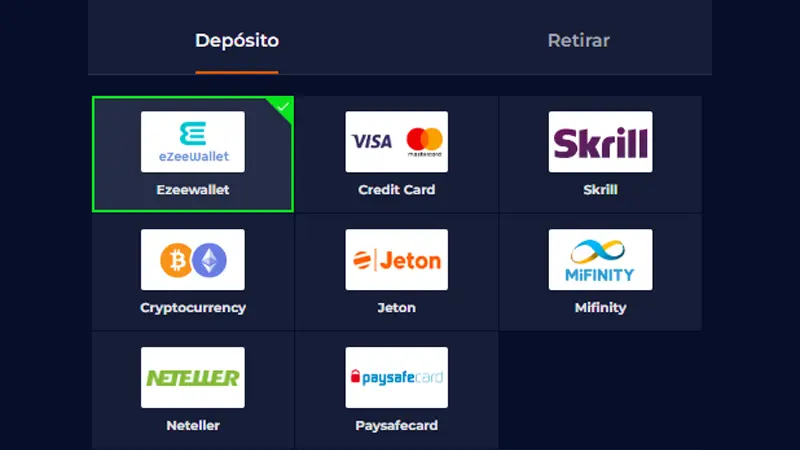Pick the Skrill logo tile

601,142
